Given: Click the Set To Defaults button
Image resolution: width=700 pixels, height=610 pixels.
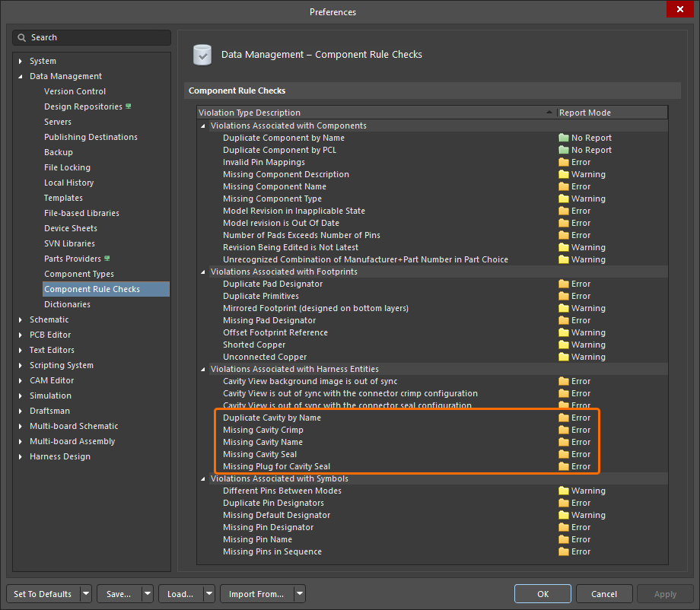Looking at the screenshot, I should point(43,594).
